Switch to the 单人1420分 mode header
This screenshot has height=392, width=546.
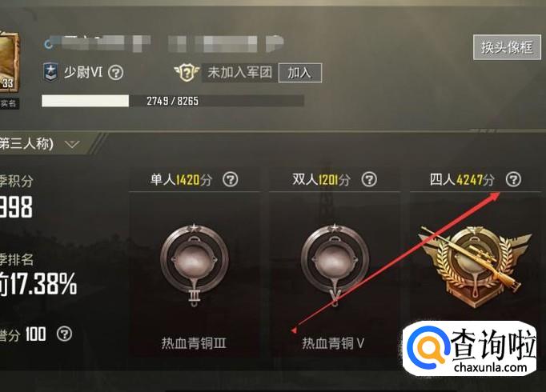(181, 180)
